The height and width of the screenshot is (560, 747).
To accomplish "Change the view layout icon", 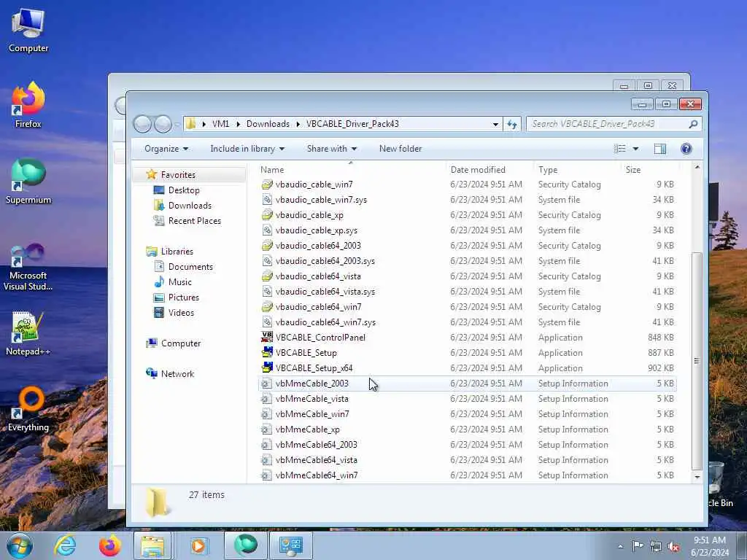I will click(x=620, y=149).
